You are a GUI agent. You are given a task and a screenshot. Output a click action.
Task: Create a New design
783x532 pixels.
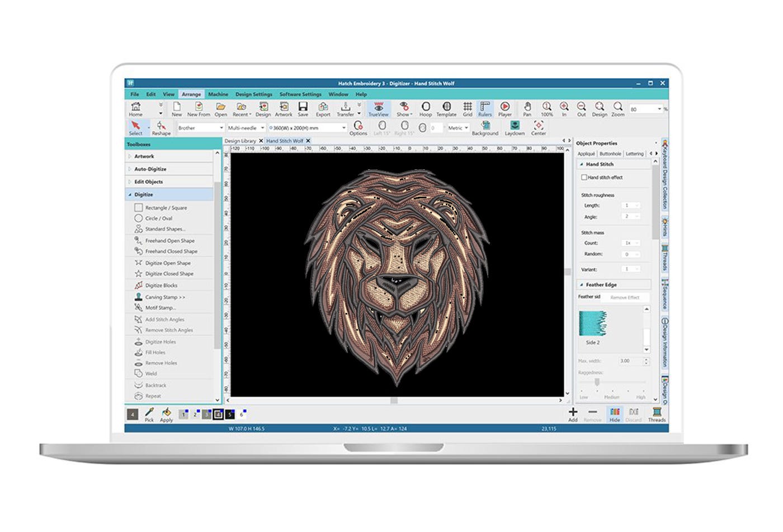[x=177, y=108]
